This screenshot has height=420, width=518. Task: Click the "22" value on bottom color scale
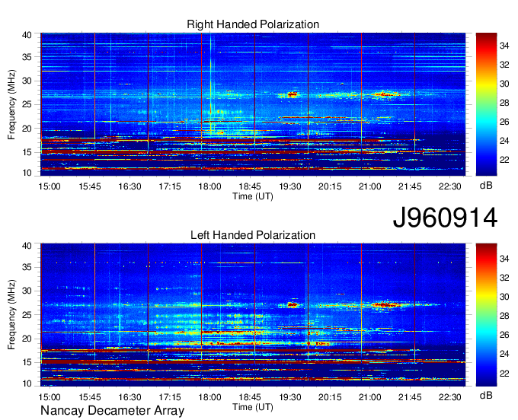click(x=504, y=374)
